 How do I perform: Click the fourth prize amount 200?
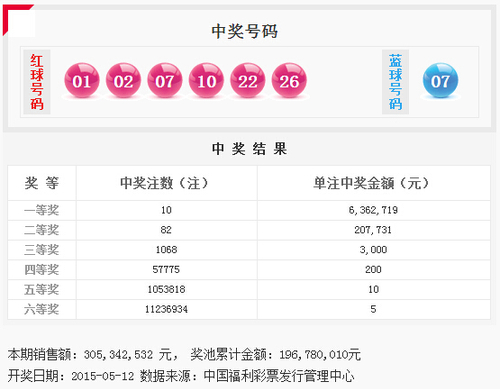(x=373, y=270)
